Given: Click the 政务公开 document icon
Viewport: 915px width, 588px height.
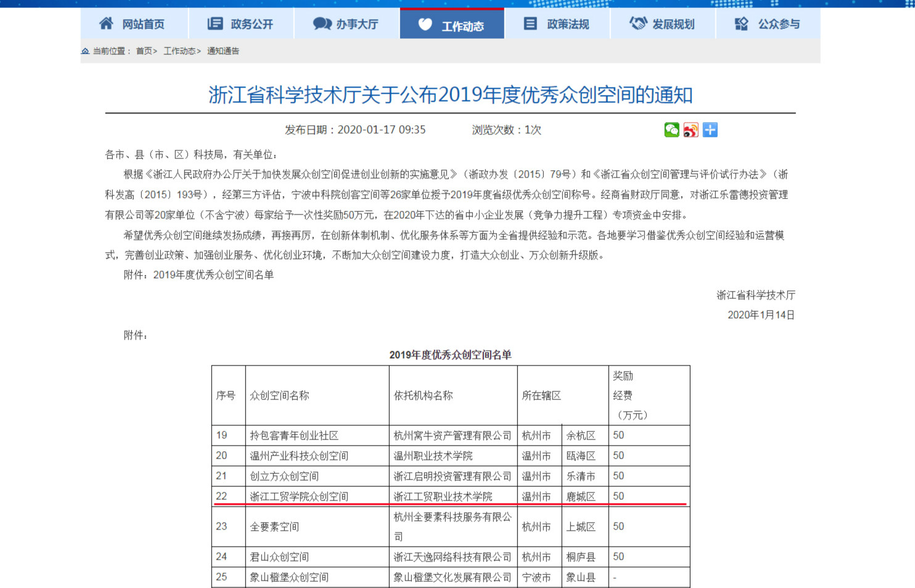Looking at the screenshot, I should [x=215, y=23].
